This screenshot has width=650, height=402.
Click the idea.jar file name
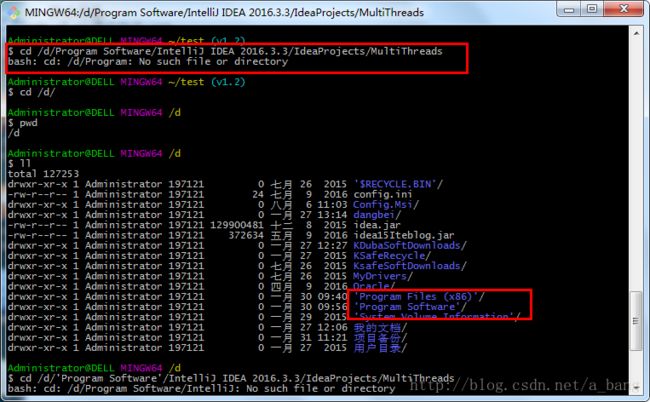[377, 225]
